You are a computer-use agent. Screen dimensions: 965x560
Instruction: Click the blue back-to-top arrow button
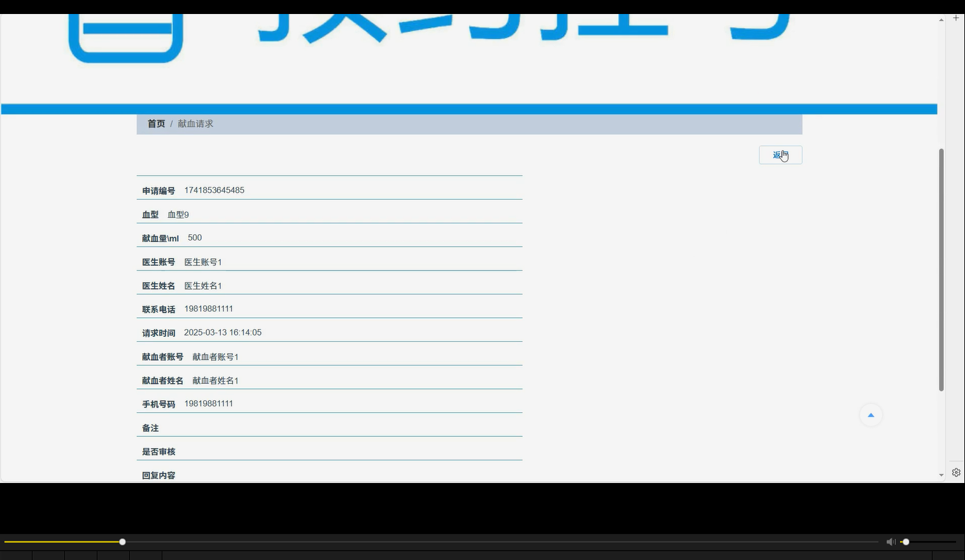871,415
